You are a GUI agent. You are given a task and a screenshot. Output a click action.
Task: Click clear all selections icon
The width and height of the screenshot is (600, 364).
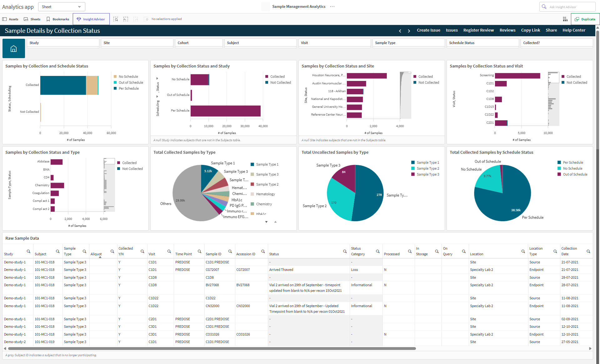click(146, 19)
